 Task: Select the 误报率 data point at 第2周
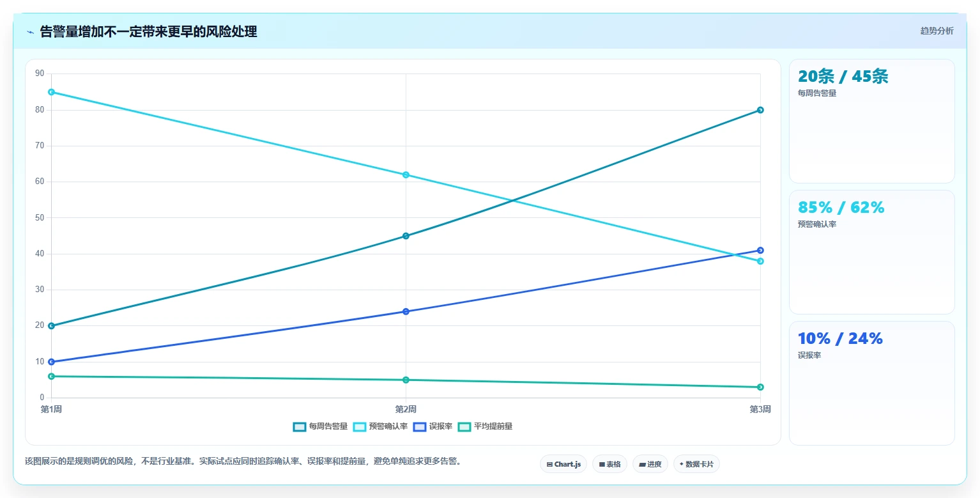406,311
